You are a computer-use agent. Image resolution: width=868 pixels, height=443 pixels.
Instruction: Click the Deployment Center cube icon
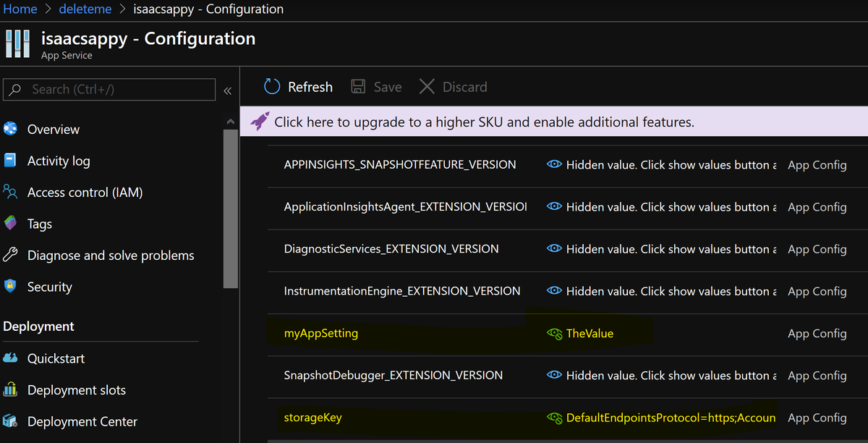coord(10,421)
